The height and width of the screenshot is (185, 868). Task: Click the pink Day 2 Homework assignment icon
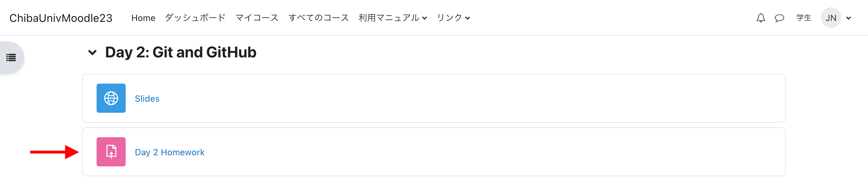click(x=111, y=152)
